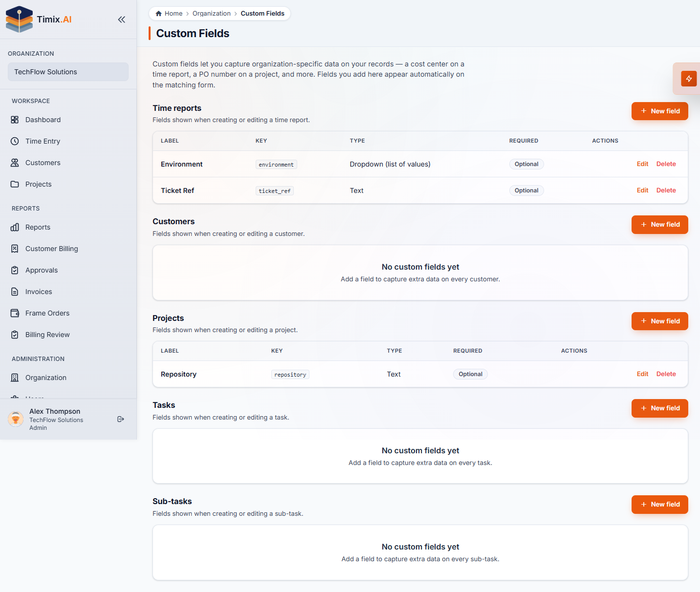The image size is (700, 592).
Task: Click the Optional badge in Repository row
Action: coord(470,374)
